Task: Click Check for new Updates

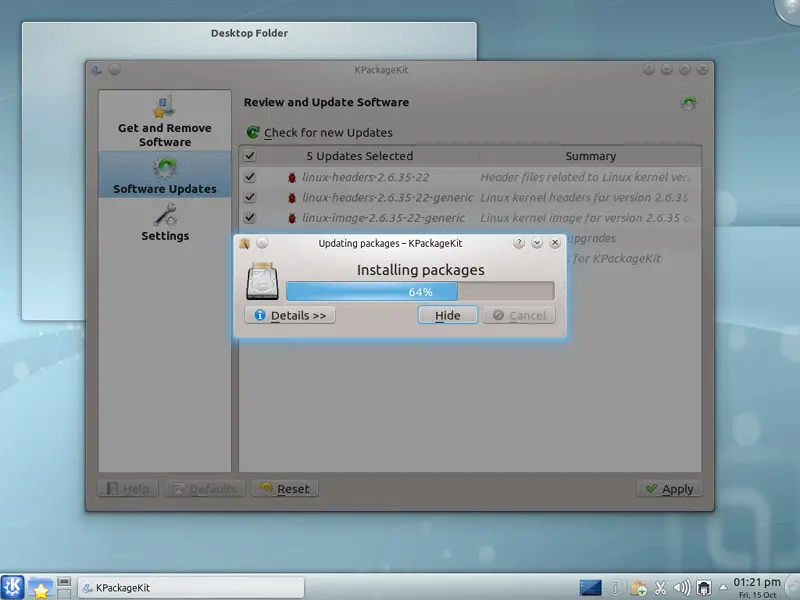Action: 320,133
